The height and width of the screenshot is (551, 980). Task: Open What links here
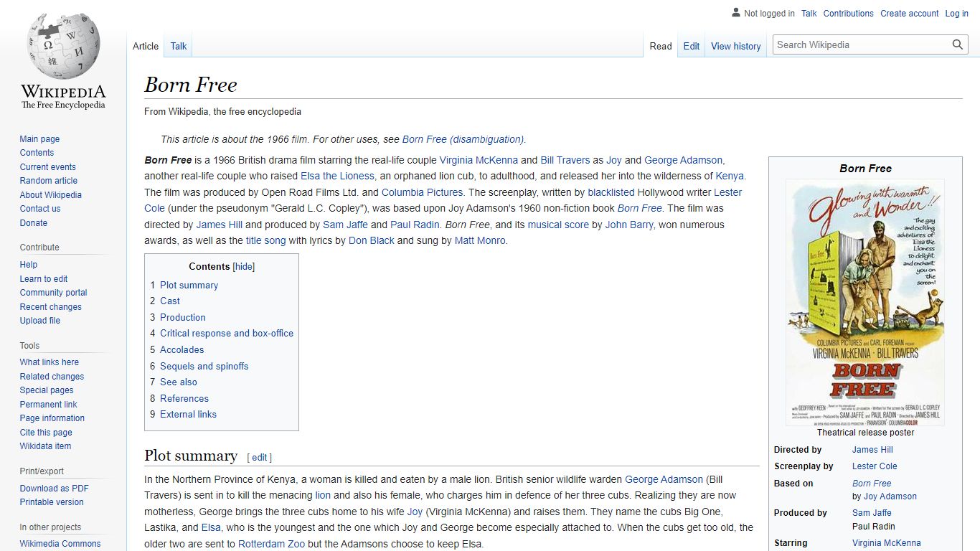(x=49, y=362)
